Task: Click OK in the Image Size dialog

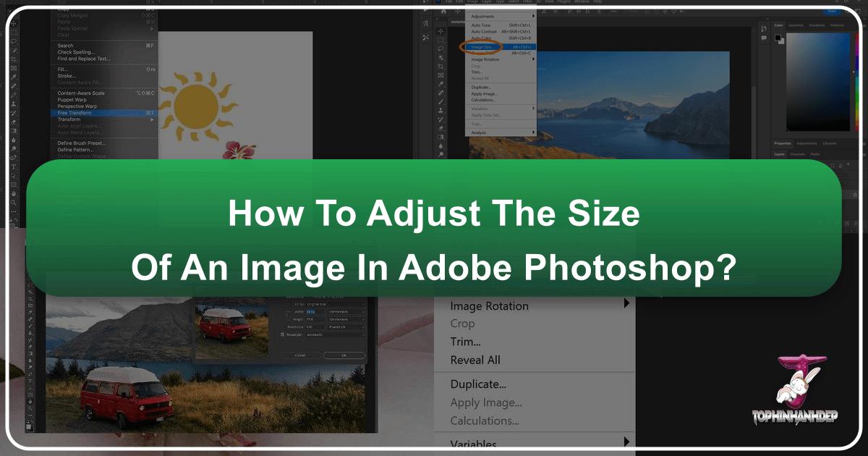Action: [x=344, y=355]
